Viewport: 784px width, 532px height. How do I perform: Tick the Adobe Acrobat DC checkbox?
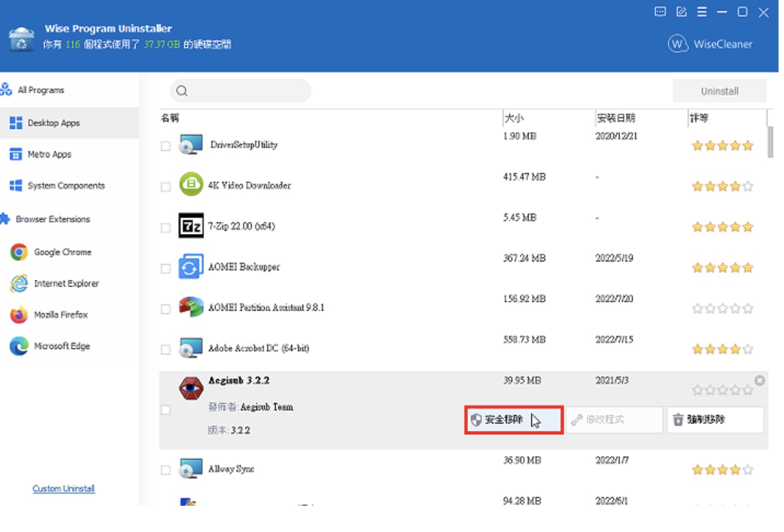[165, 350]
